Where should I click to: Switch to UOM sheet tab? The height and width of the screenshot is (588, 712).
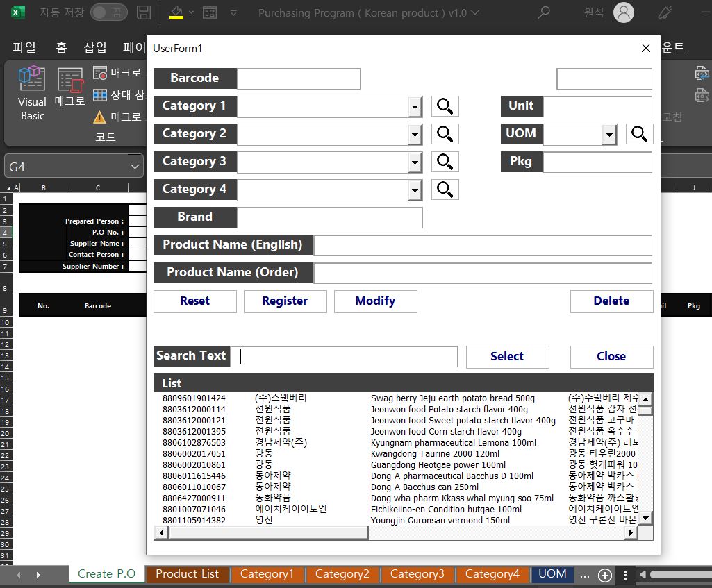[553, 574]
